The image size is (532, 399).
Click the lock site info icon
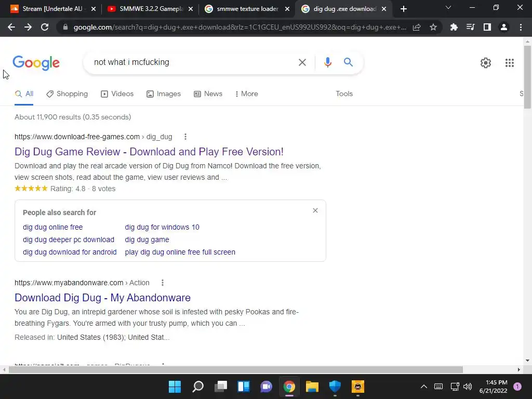[x=65, y=27]
